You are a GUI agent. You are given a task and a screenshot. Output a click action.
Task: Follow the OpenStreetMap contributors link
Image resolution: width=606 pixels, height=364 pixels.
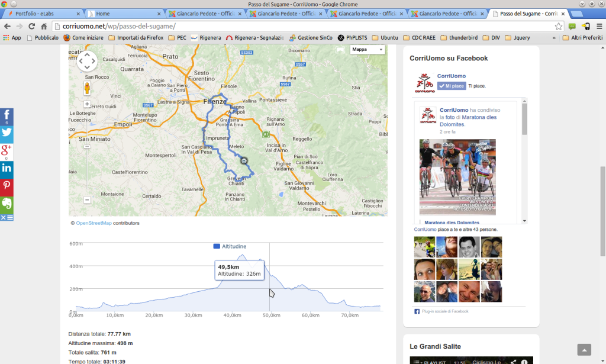pyautogui.click(x=94, y=223)
